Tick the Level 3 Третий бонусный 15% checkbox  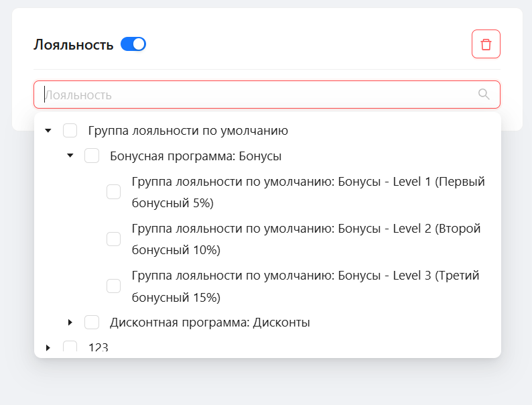[x=113, y=286]
